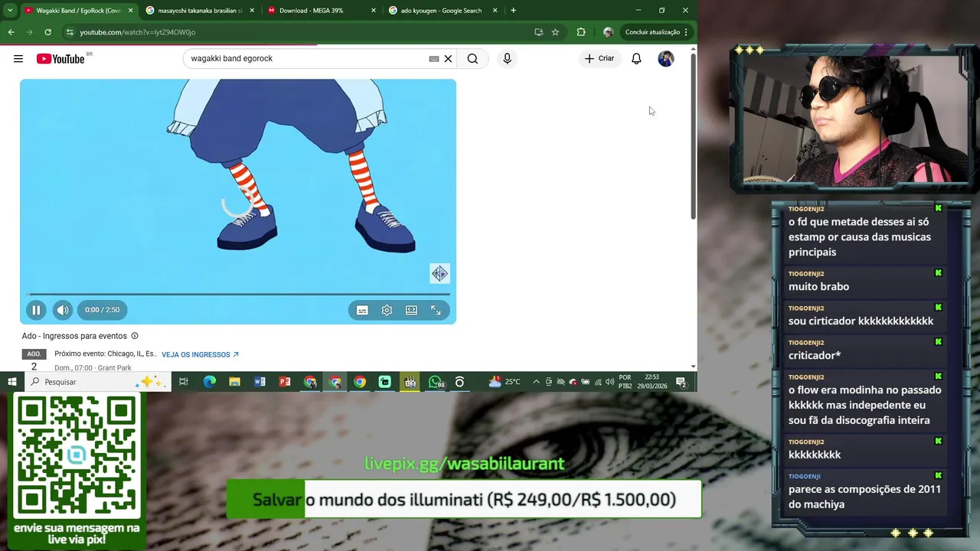Screen dimensions: 980x551
Task: Click the taskbar 'Pesquisar' search box
Action: 97,382
